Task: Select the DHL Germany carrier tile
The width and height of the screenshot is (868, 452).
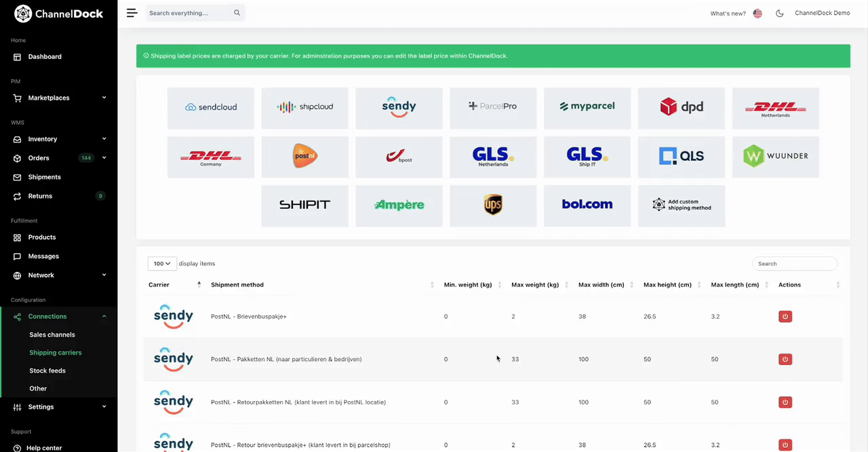Action: (211, 157)
